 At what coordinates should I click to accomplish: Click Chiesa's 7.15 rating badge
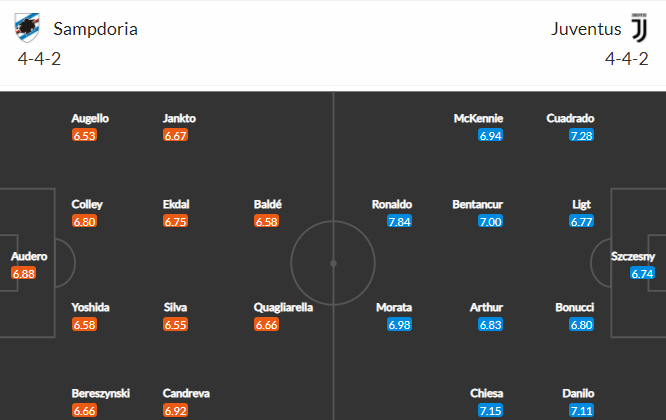tap(491, 411)
